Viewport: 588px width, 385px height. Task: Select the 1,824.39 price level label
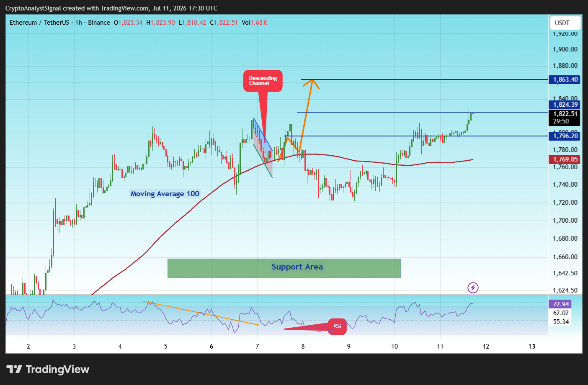pos(565,105)
